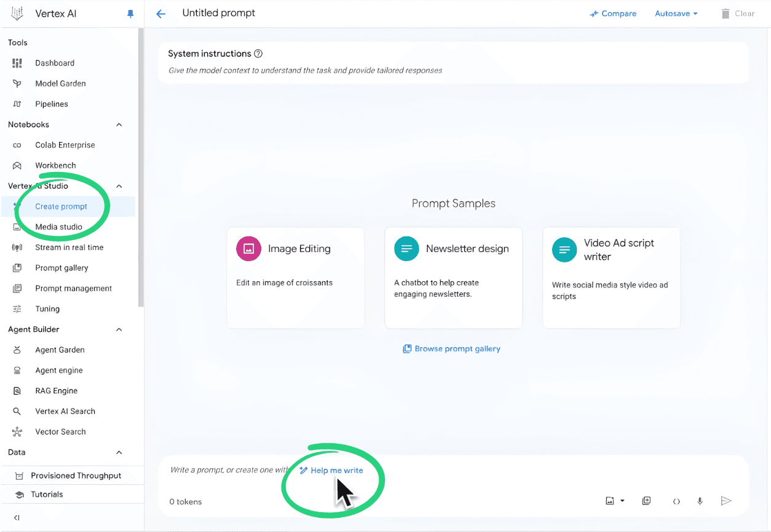Click the Provisioned Throughput icon

pos(19,475)
